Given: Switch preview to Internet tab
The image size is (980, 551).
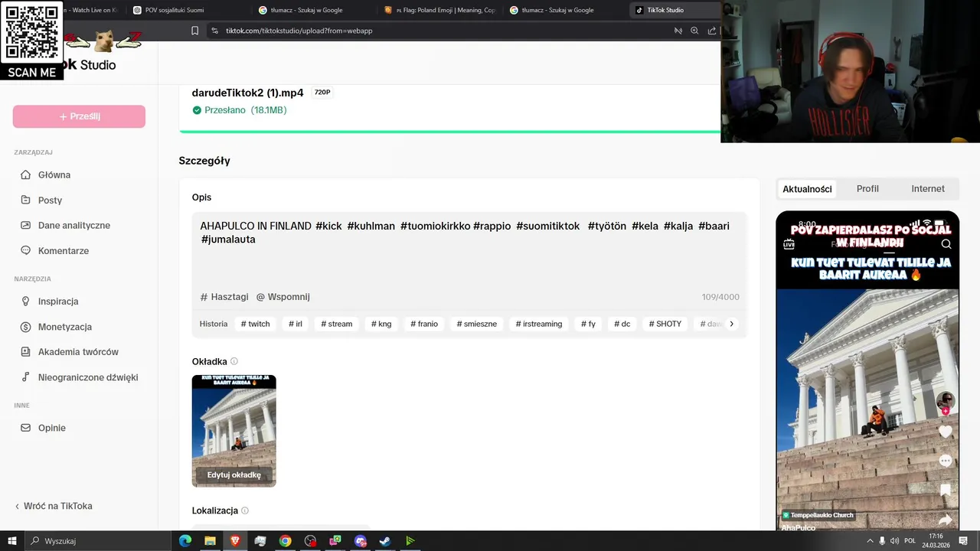Looking at the screenshot, I should tap(928, 189).
